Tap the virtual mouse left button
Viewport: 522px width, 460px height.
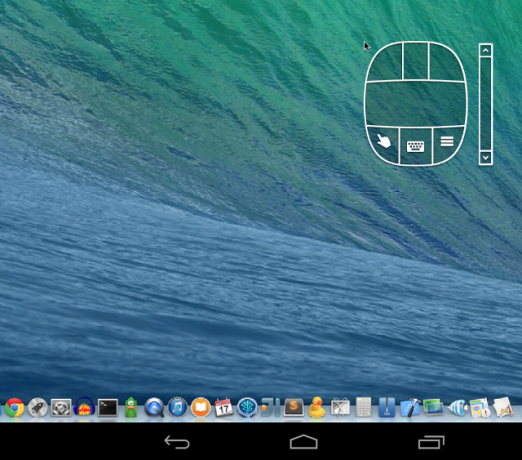pyautogui.click(x=385, y=63)
